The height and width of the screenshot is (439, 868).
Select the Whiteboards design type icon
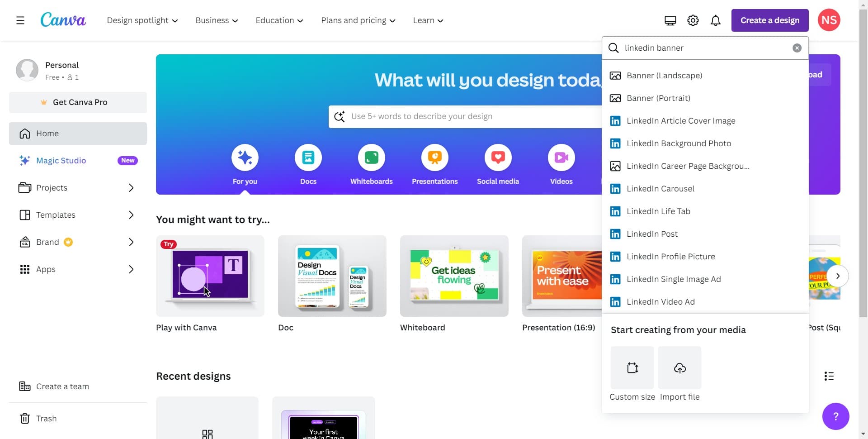371,157
